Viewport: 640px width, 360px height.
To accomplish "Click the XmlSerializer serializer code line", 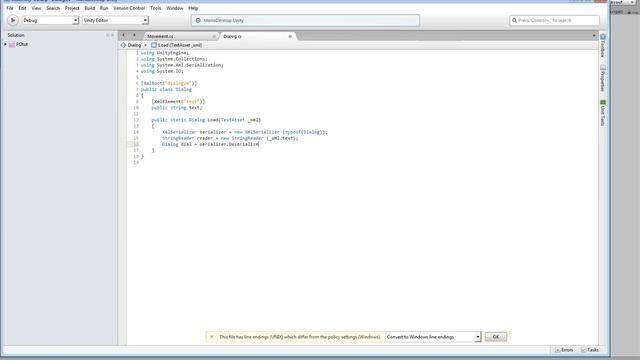I will pos(245,132).
